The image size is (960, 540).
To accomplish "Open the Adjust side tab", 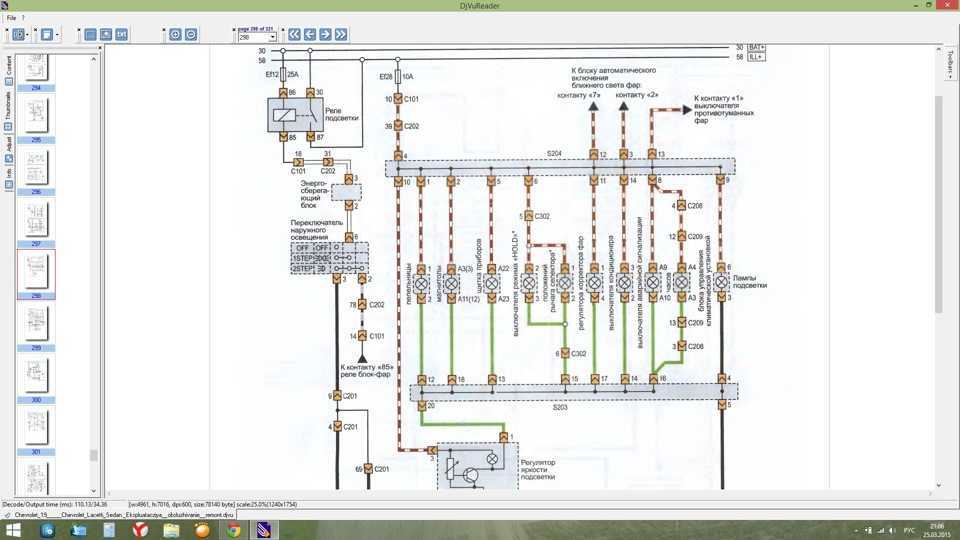I will 8,143.
